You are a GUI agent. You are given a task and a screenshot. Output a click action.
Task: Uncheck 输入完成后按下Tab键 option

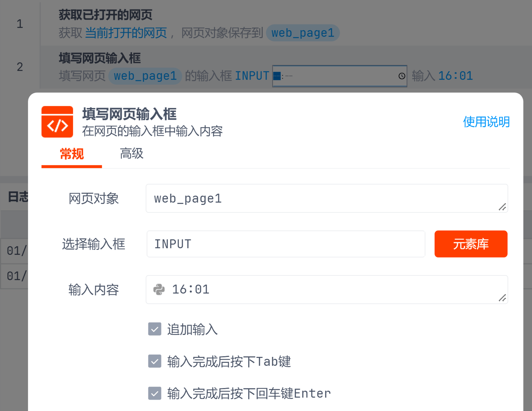[x=155, y=361]
